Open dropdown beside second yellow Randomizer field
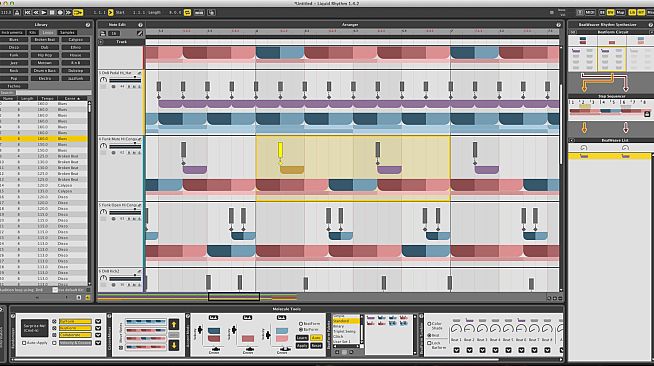The width and height of the screenshot is (654, 366). (98, 328)
